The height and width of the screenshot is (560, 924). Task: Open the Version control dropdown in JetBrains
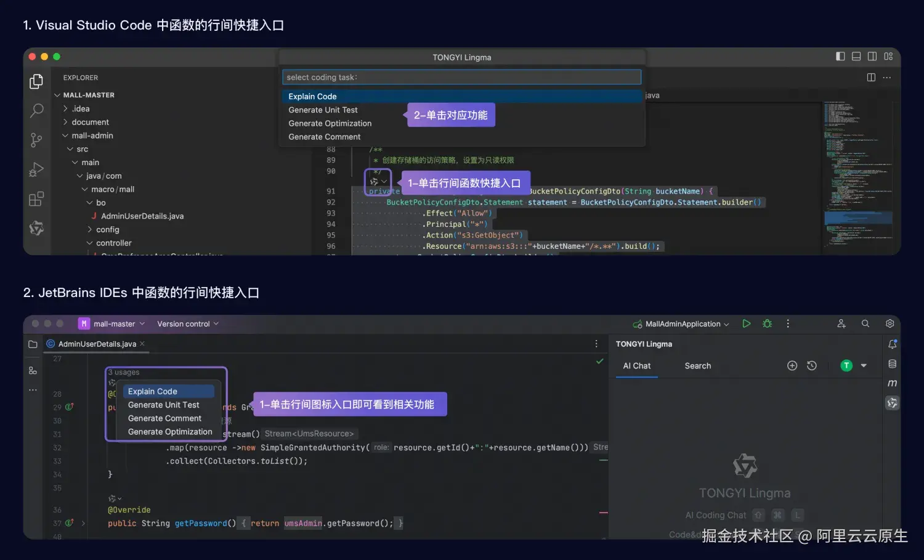[x=188, y=323]
